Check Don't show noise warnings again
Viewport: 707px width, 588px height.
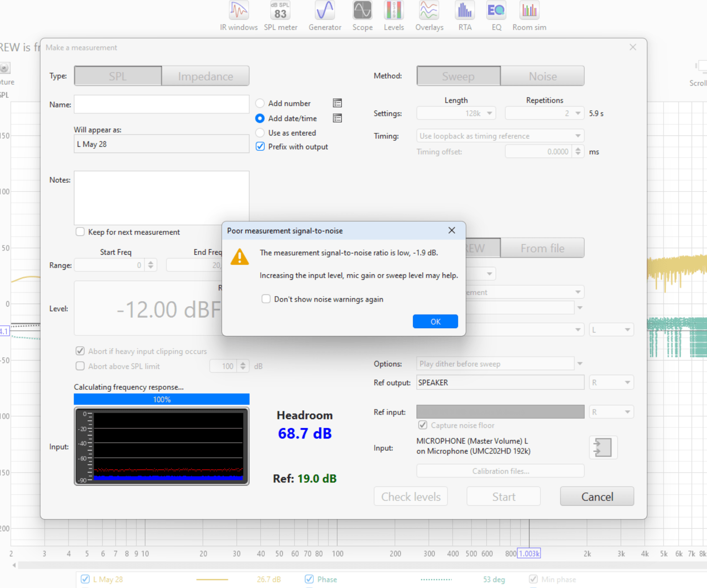pos(266,299)
